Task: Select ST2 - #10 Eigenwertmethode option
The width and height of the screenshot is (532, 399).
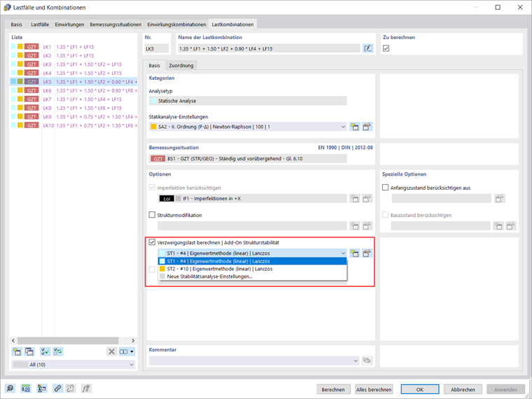Action: pyautogui.click(x=253, y=269)
